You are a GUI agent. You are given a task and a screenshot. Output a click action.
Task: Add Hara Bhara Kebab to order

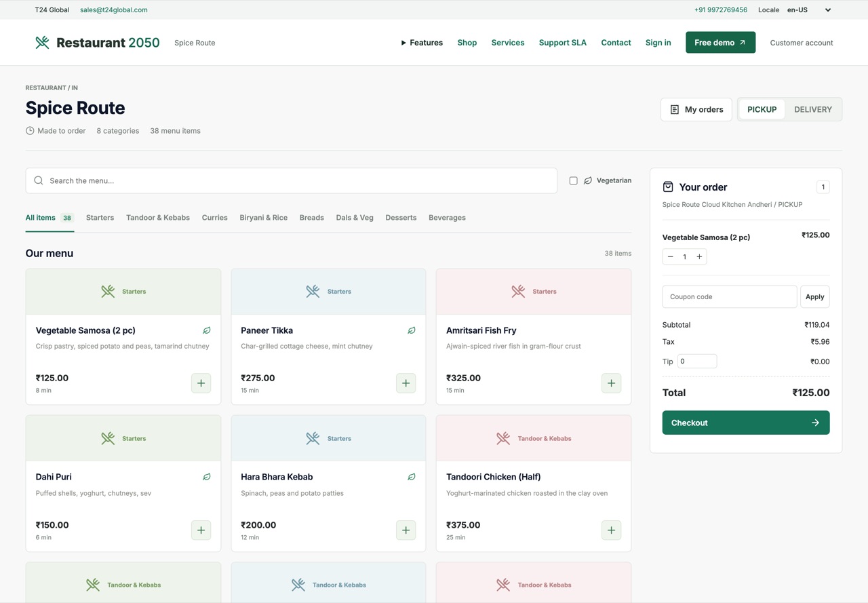coord(406,530)
